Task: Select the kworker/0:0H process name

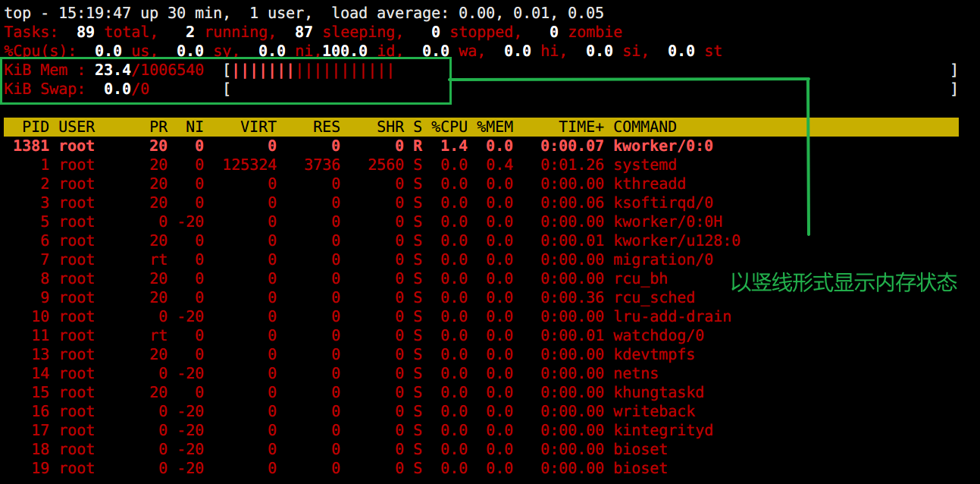Action: click(x=668, y=222)
